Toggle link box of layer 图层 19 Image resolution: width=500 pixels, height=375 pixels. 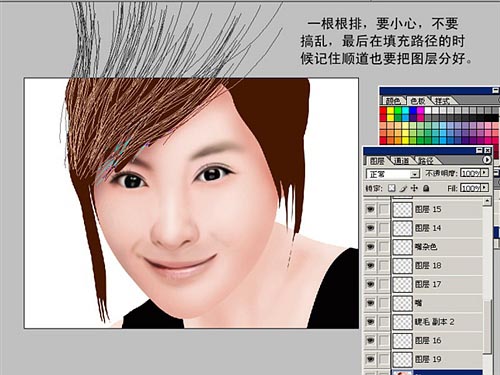(x=384, y=359)
